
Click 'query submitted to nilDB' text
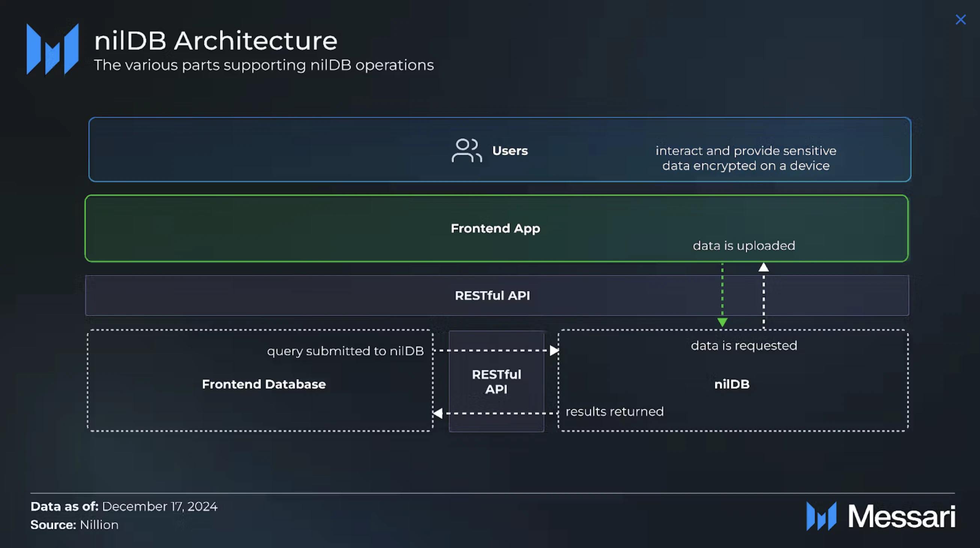tap(345, 351)
